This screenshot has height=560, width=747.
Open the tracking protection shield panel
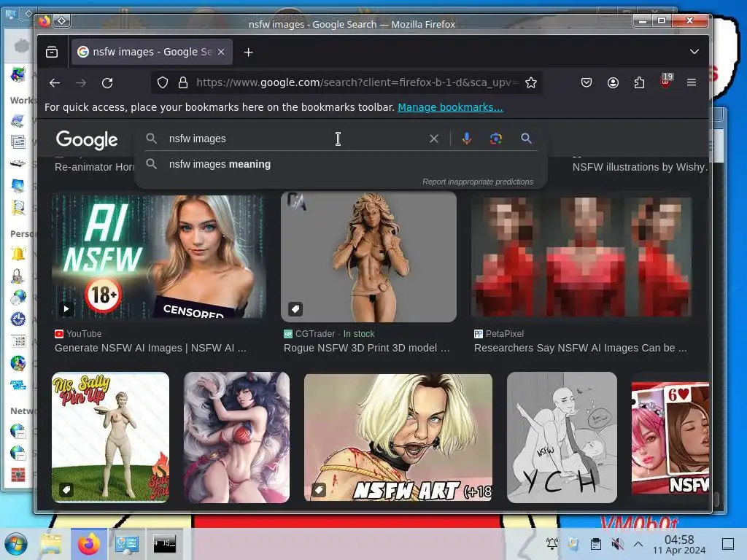point(163,83)
